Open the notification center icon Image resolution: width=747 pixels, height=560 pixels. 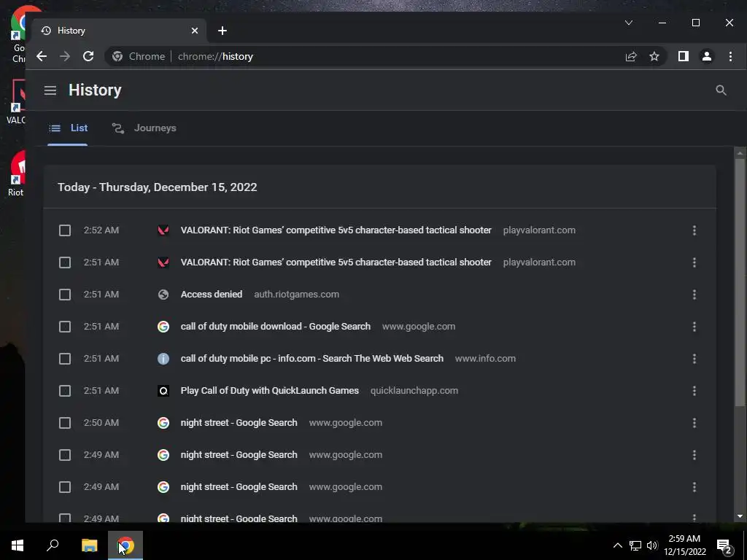[x=724, y=545]
